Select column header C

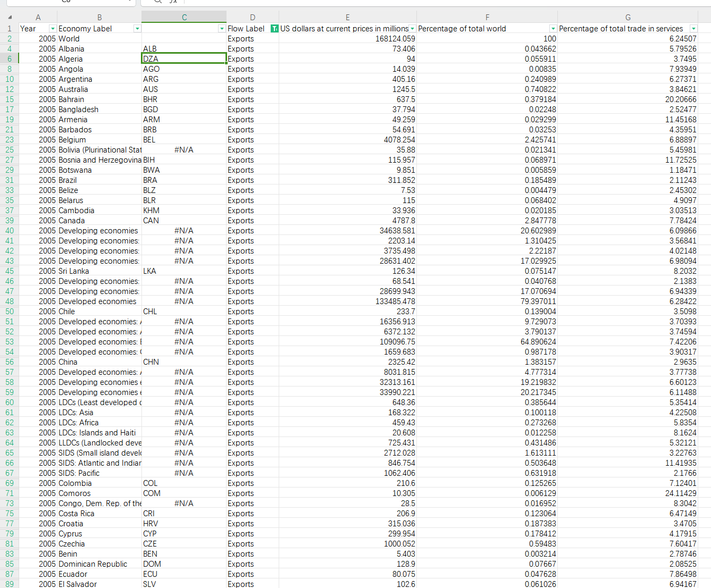[184, 17]
